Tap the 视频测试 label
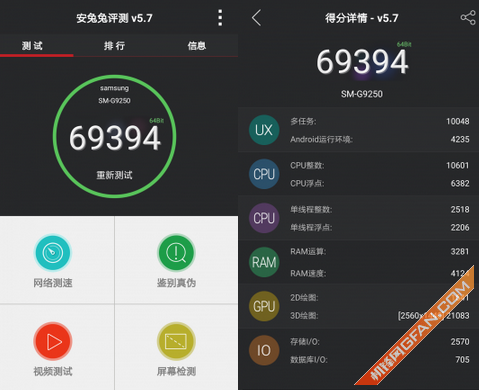Viewport: 479px width, 390px height. pos(53,371)
